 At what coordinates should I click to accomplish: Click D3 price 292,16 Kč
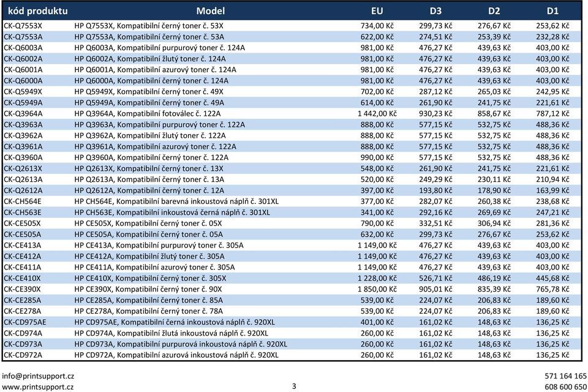pos(435,213)
